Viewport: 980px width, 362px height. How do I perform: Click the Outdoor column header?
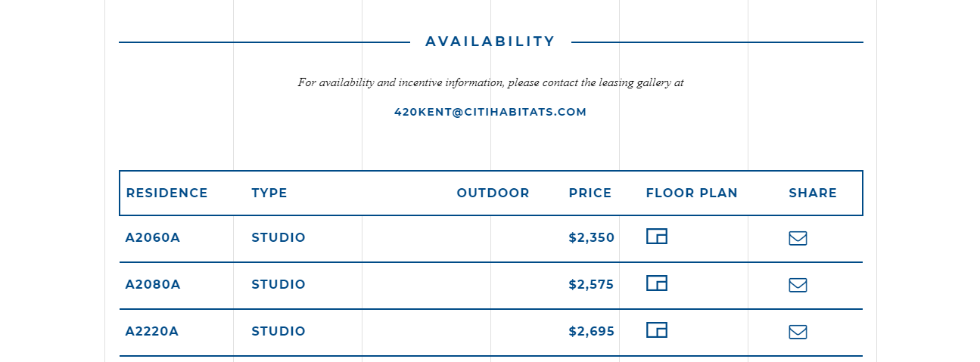[493, 193]
